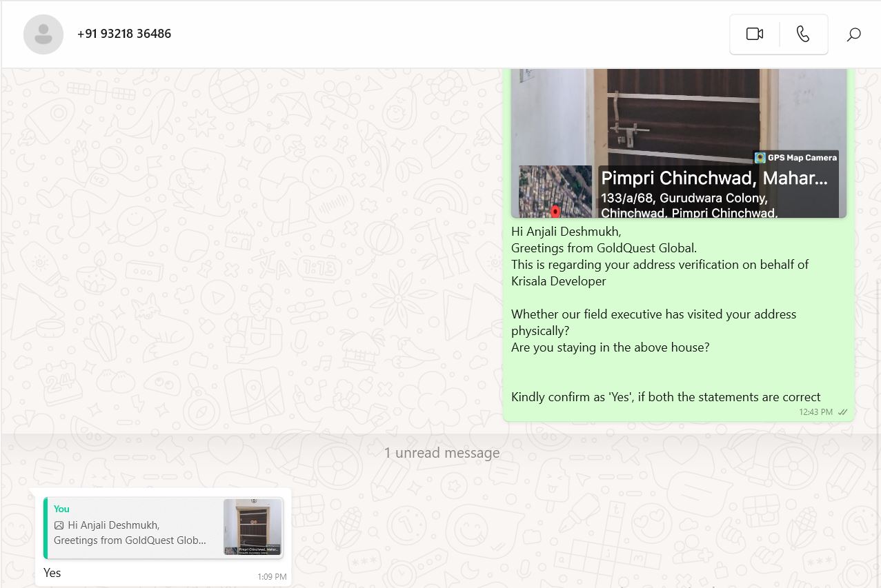Viewport: 881px width, 588px height.
Task: Start a video call with the contact
Action: click(x=754, y=34)
